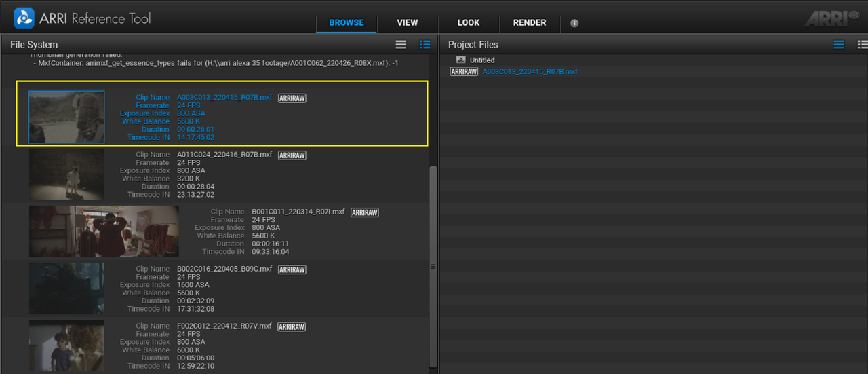The height and width of the screenshot is (374, 868).
Task: Switch to the BROWSE tab
Action: click(347, 22)
